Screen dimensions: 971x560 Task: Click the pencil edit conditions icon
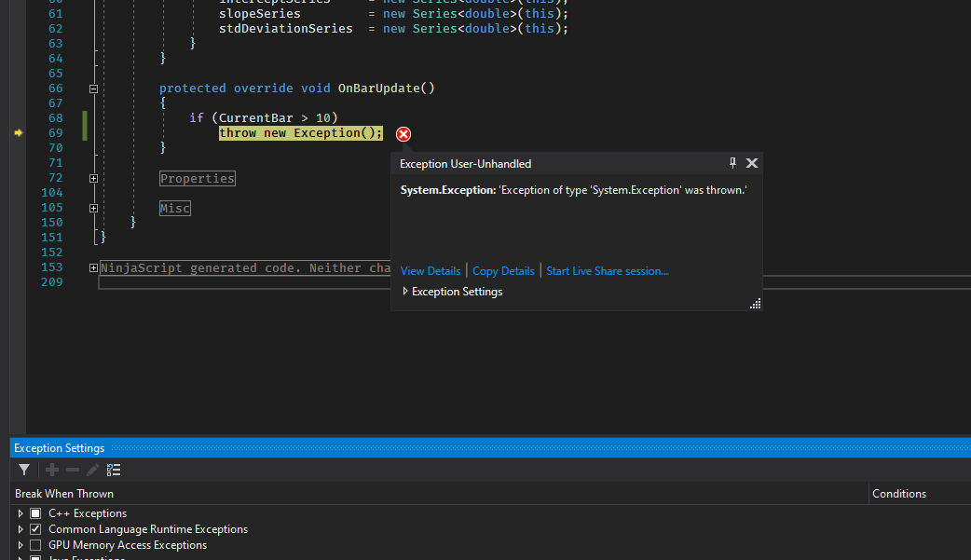92,470
